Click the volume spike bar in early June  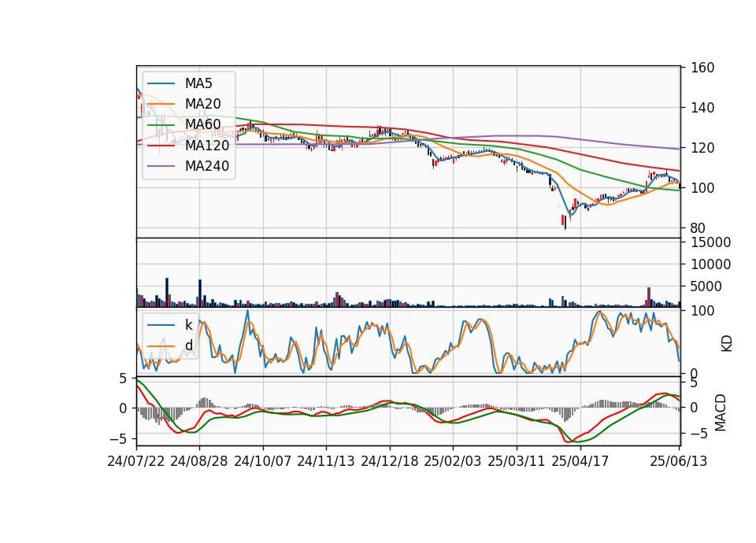click(649, 297)
